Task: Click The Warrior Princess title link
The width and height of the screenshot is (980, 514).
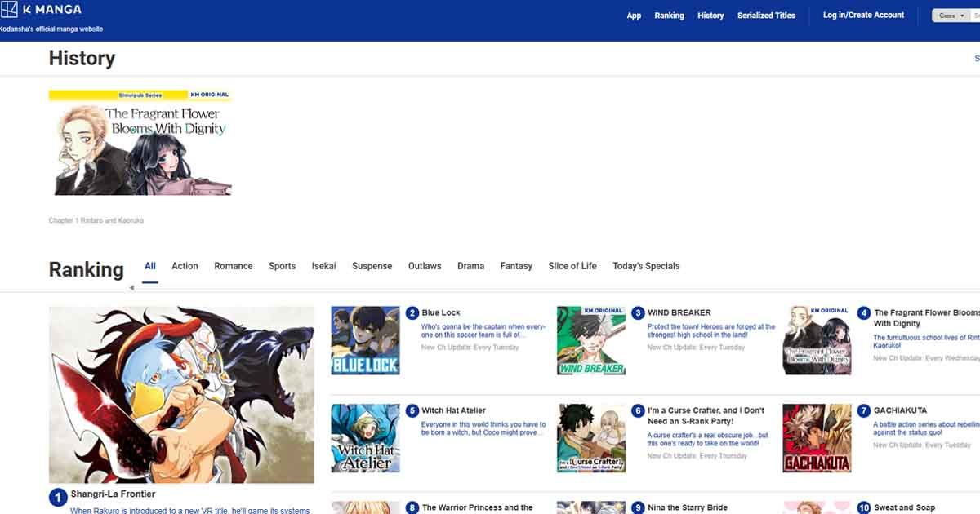Action: (477, 507)
